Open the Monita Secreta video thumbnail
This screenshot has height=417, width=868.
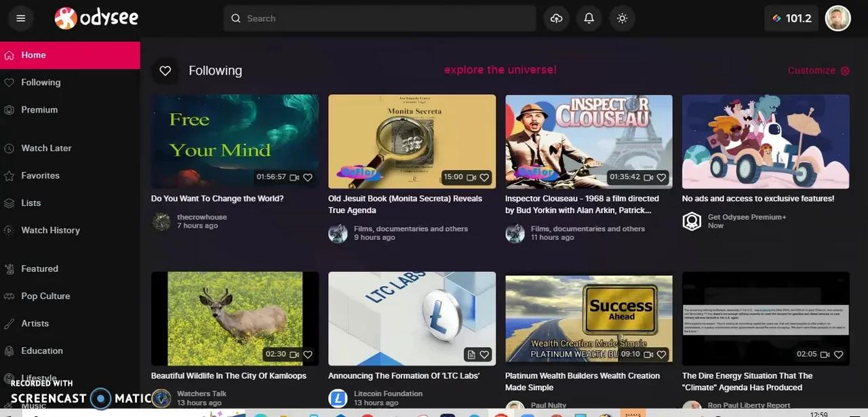412,141
